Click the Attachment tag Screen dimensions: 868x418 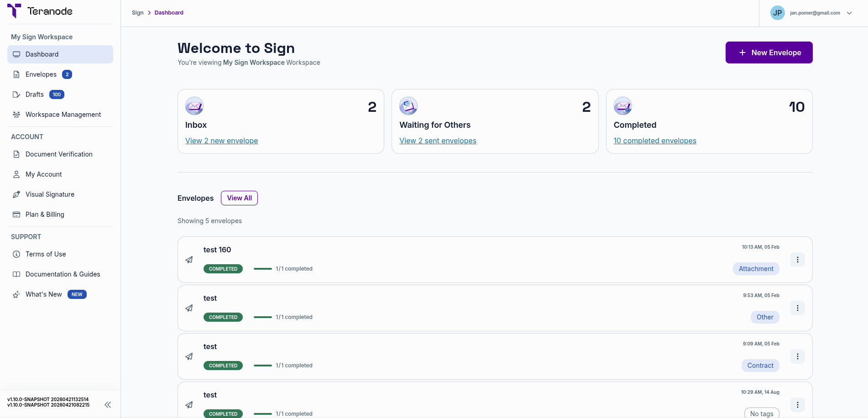click(756, 269)
